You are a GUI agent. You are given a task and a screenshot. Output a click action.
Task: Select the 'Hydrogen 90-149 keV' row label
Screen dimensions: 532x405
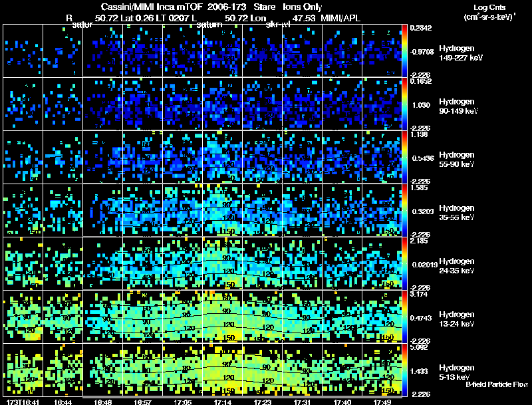(458, 106)
